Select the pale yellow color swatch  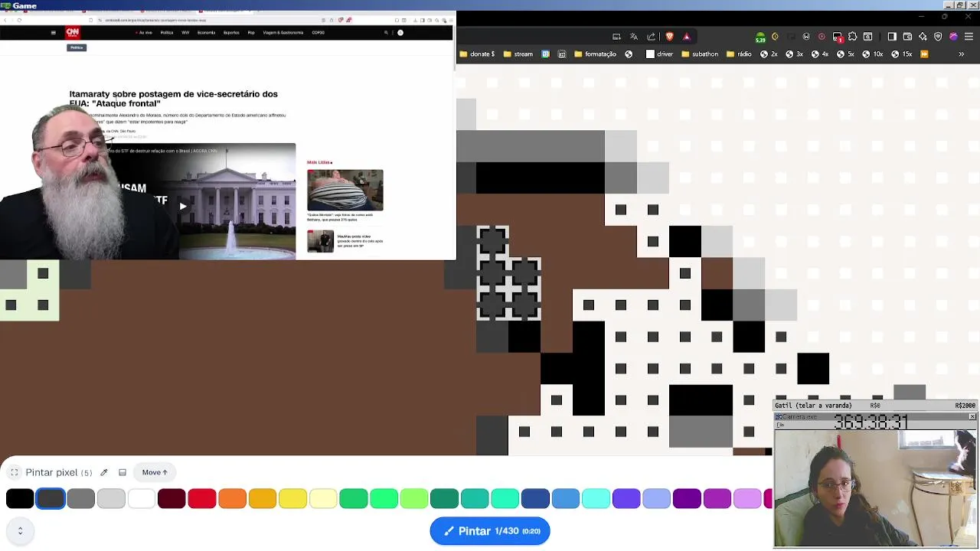(x=323, y=499)
